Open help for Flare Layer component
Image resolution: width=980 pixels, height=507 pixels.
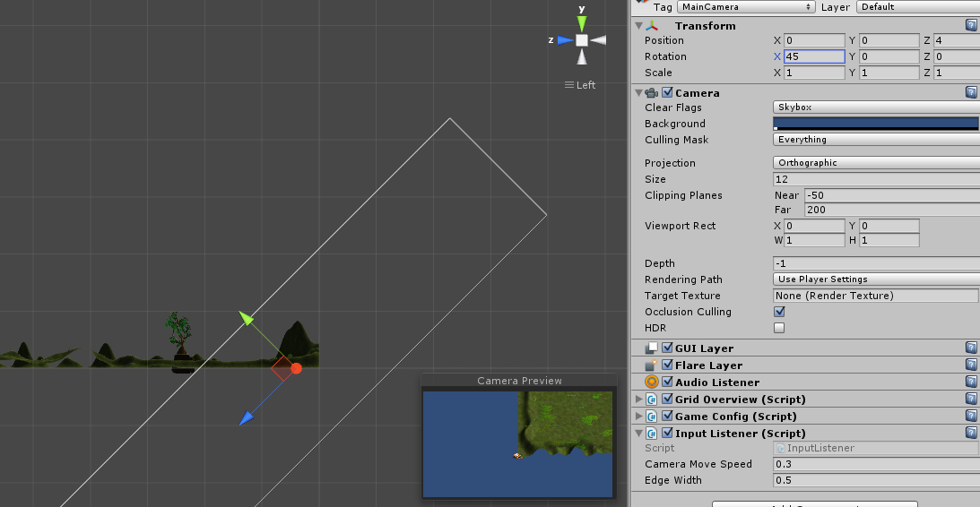pos(971,365)
